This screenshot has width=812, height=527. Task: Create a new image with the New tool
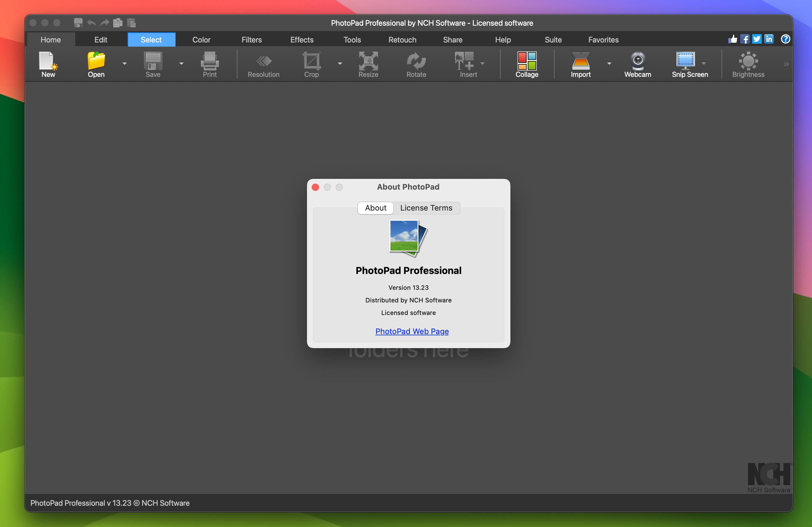point(48,64)
